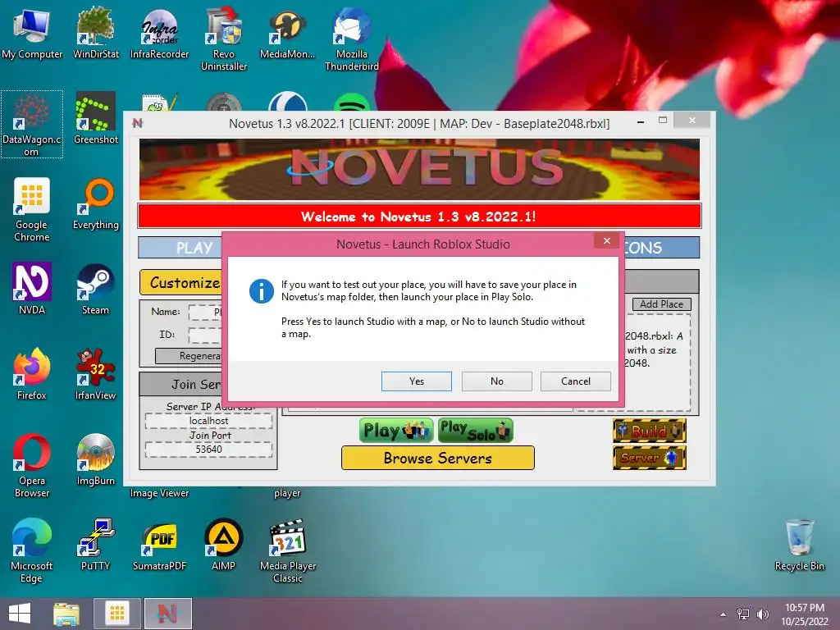840x630 pixels.
Task: Click the green Play button
Action: [x=396, y=430]
